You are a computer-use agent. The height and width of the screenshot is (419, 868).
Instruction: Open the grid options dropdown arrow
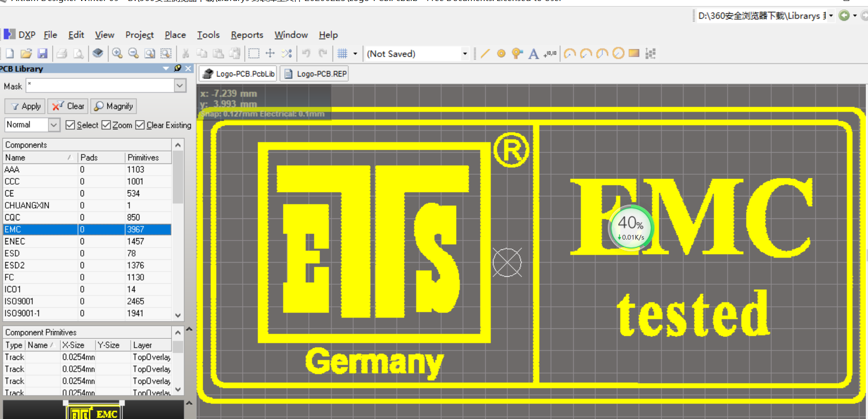click(355, 54)
